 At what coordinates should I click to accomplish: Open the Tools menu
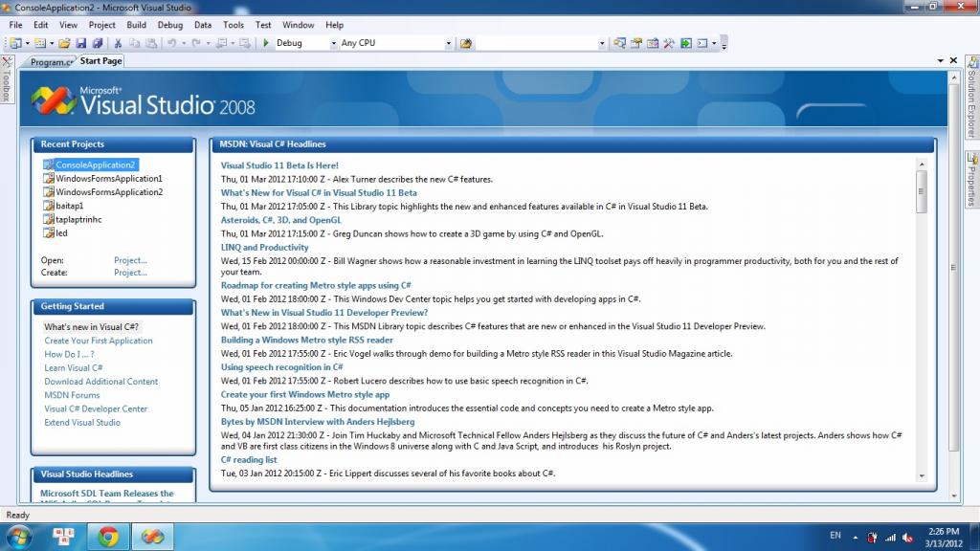(234, 25)
